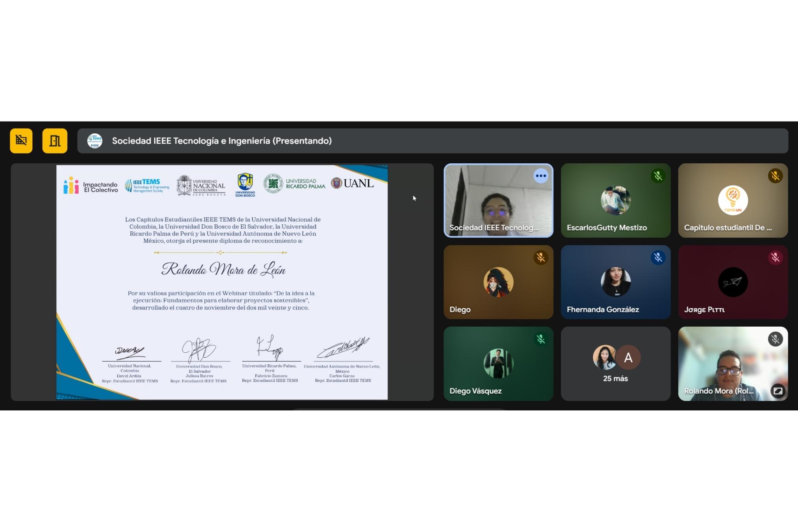Click the yellow door layout icon button

click(x=55, y=141)
